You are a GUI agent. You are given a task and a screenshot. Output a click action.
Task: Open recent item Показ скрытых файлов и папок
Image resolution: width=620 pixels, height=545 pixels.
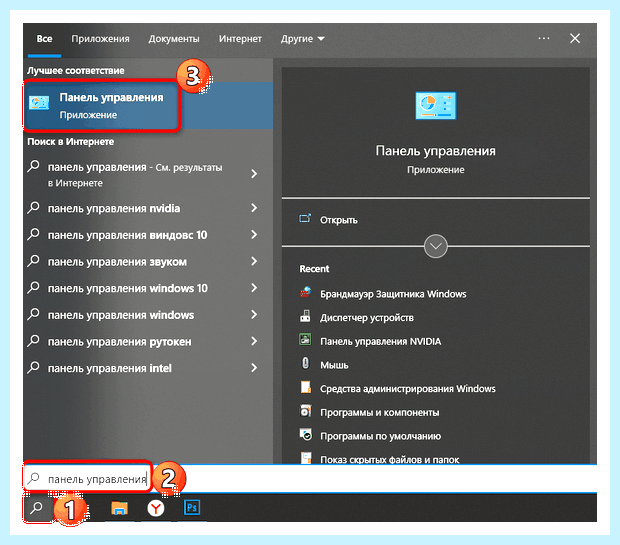point(389,459)
